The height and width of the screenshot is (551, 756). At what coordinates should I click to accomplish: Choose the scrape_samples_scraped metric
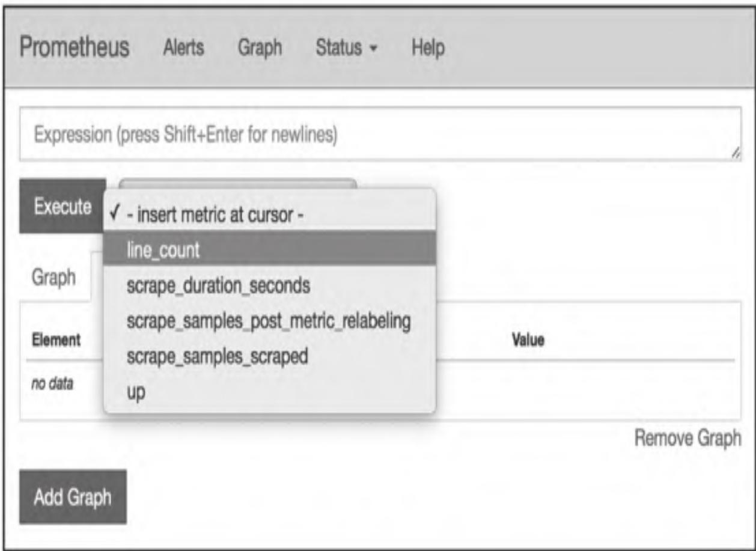(x=218, y=356)
